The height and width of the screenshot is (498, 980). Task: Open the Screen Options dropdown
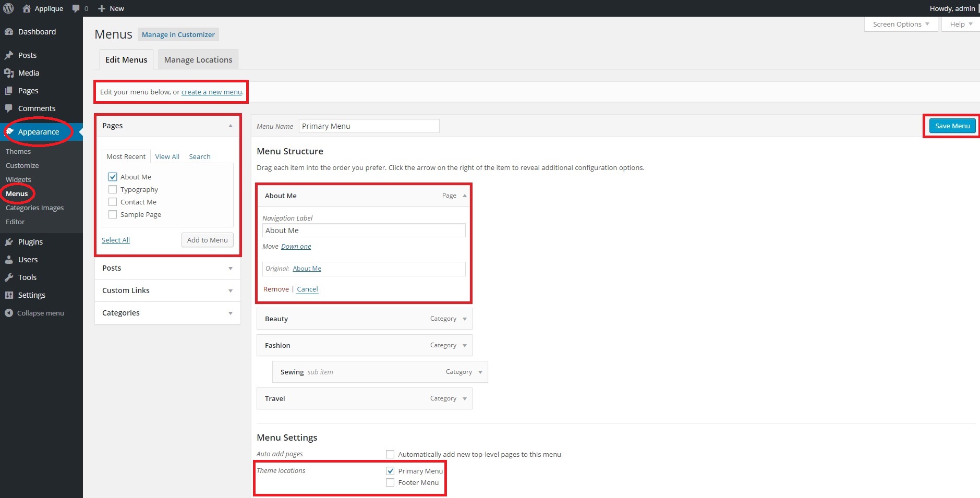(901, 24)
